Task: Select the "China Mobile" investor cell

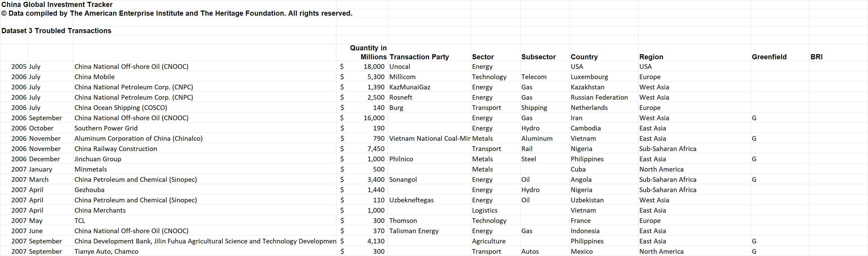Action: pos(94,77)
